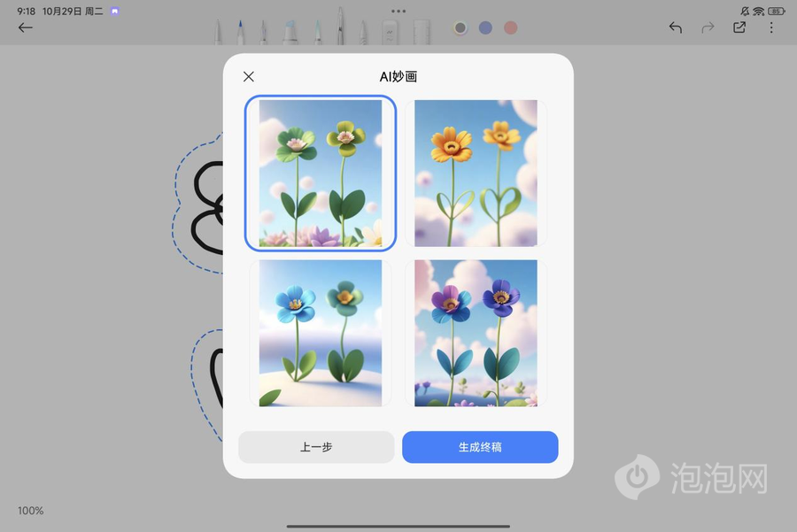The height and width of the screenshot is (532, 797).
Task: Click the 上一步 previous step button
Action: (x=316, y=447)
